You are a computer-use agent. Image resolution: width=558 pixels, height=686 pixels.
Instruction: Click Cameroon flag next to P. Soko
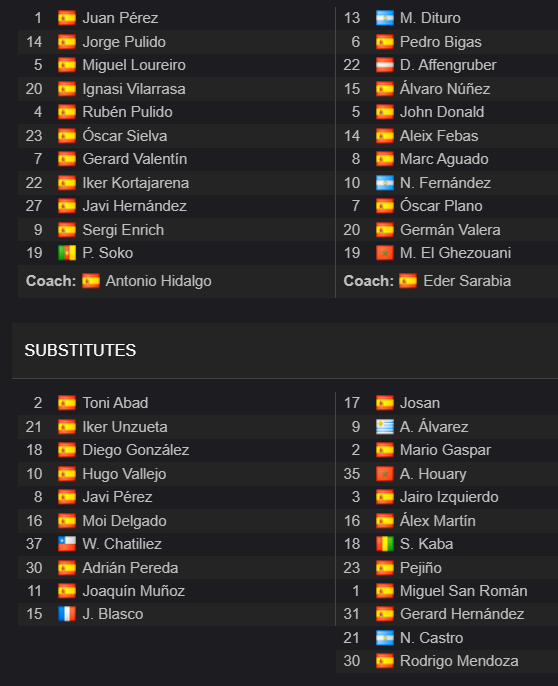click(67, 253)
